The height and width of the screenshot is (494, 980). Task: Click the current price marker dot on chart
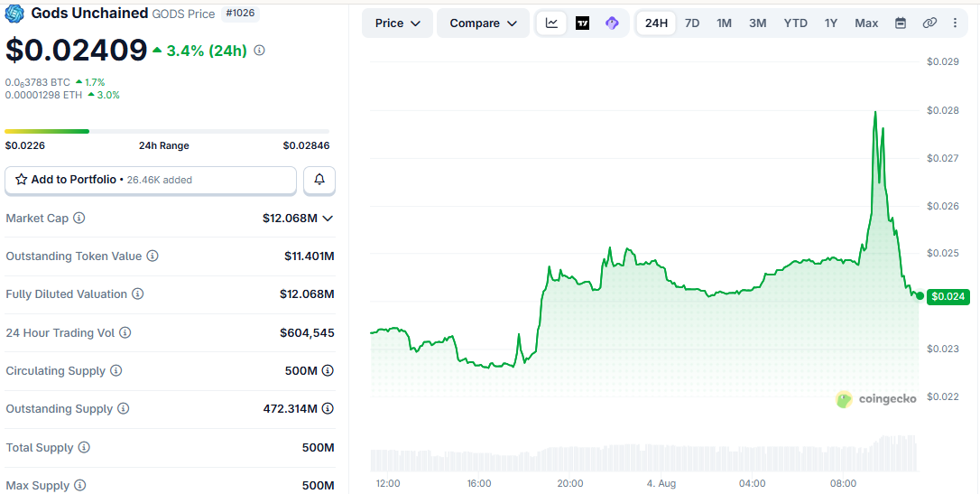pyautogui.click(x=920, y=296)
